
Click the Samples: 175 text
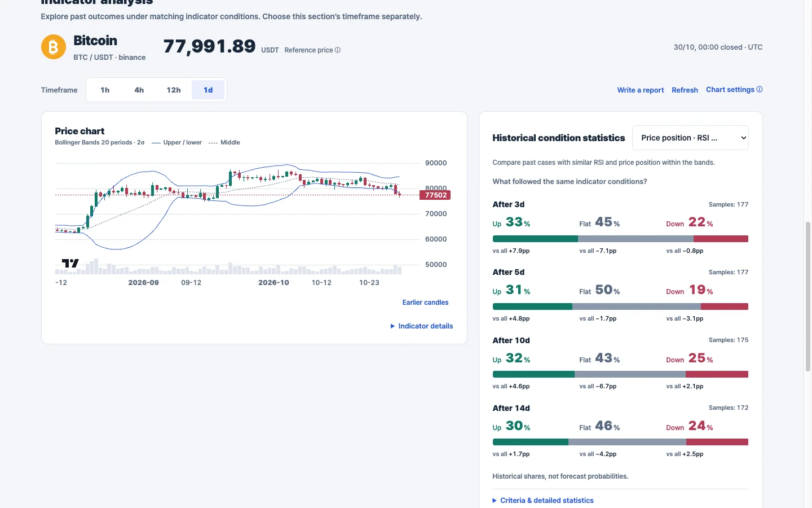point(729,340)
